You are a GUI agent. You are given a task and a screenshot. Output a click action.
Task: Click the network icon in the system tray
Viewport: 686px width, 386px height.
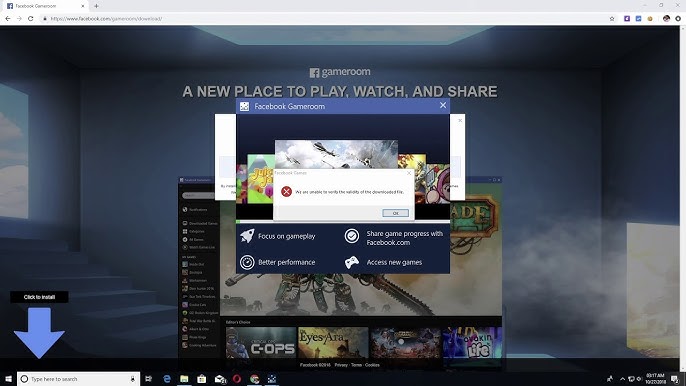631,379
